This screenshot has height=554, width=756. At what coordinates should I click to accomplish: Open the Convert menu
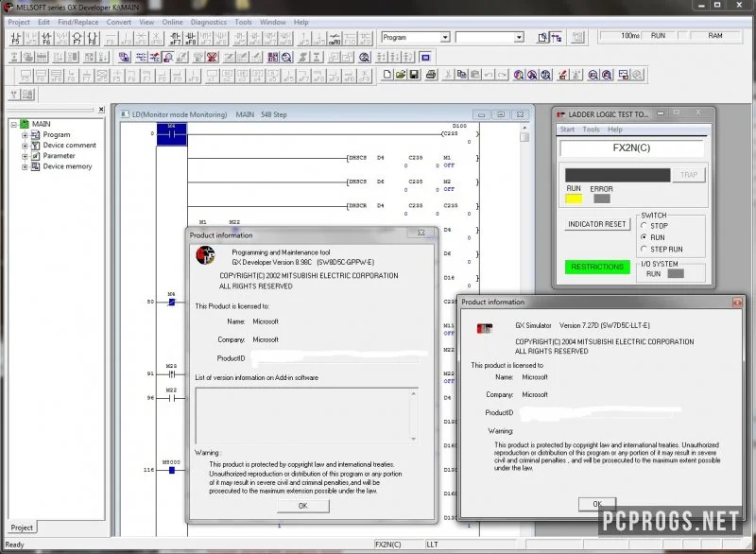click(119, 22)
